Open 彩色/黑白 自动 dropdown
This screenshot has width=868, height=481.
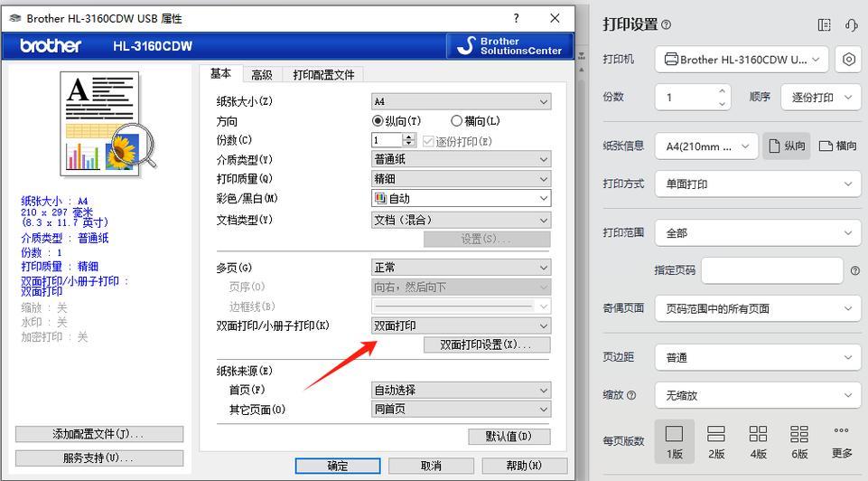[462, 198]
